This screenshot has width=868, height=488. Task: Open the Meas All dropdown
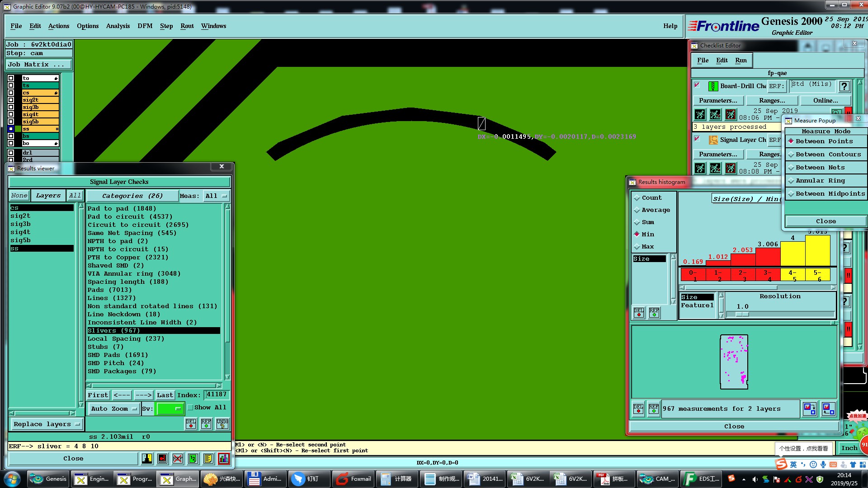pos(217,196)
